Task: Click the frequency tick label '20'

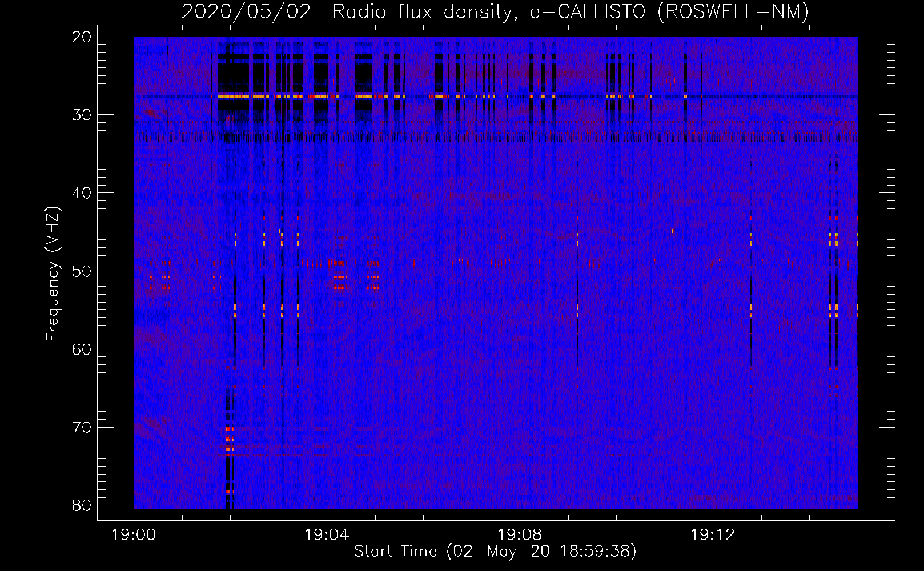Action: tap(82, 37)
